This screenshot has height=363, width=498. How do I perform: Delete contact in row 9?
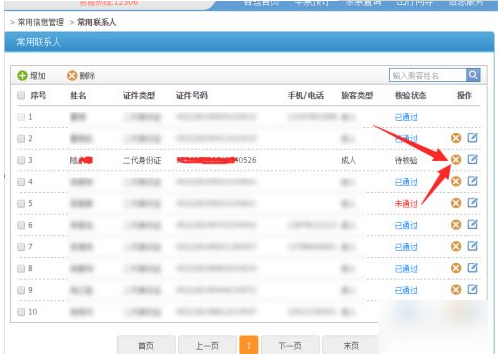coord(456,290)
